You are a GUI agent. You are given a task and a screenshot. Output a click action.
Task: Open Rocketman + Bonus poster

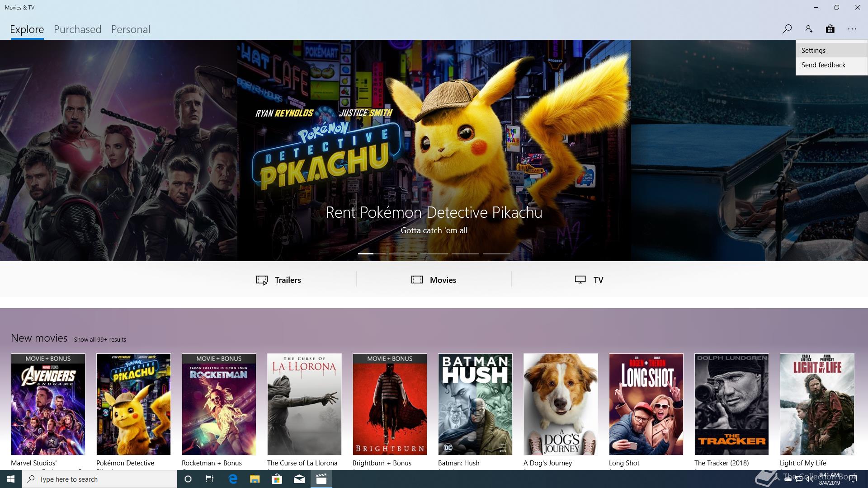(x=219, y=404)
